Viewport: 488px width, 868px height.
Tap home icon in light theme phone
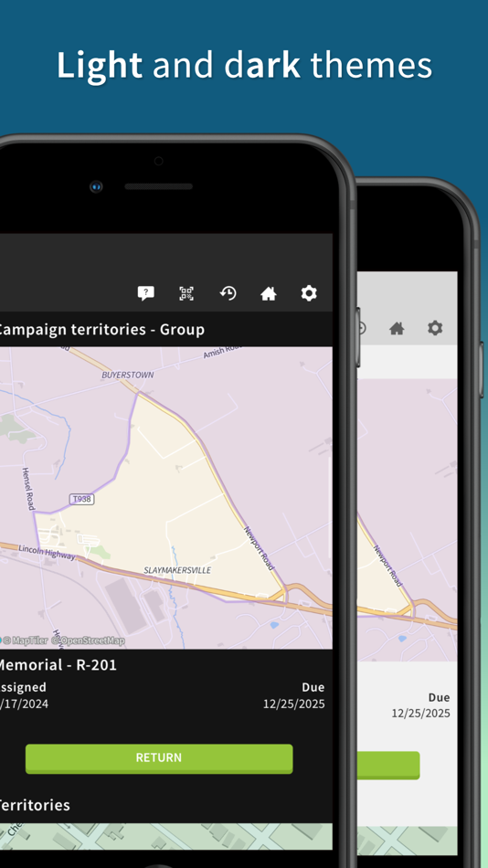coord(397,329)
